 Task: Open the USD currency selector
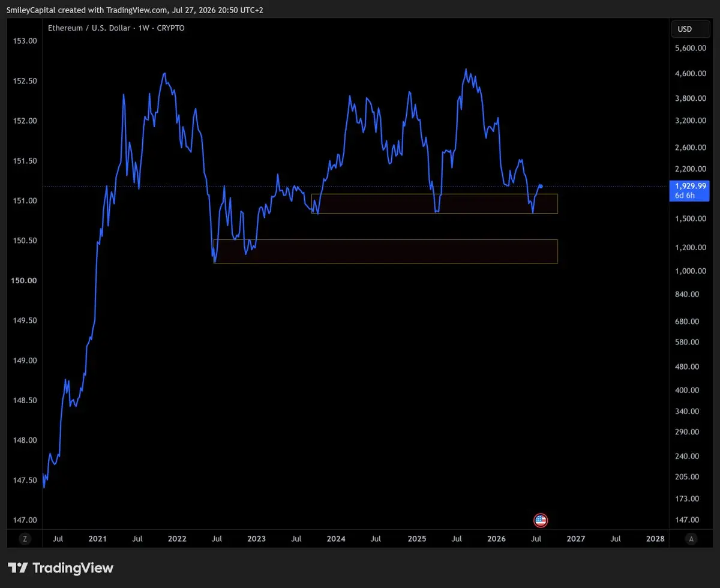tap(690, 29)
